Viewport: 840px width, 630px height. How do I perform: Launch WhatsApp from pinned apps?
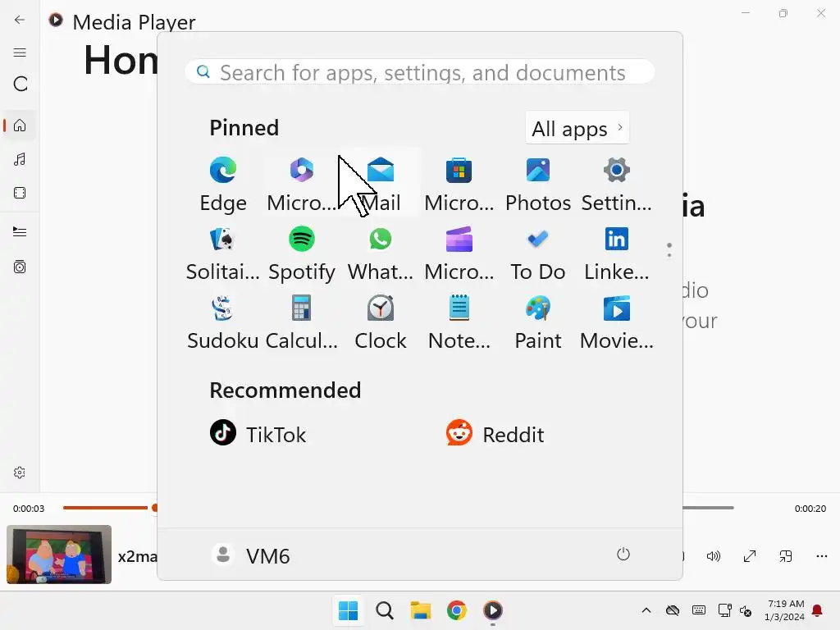click(x=381, y=253)
